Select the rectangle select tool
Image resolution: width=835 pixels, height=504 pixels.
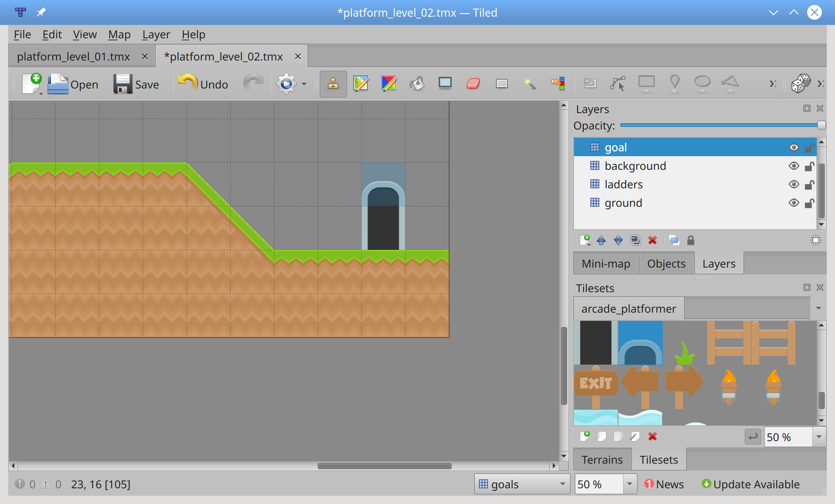coord(503,83)
